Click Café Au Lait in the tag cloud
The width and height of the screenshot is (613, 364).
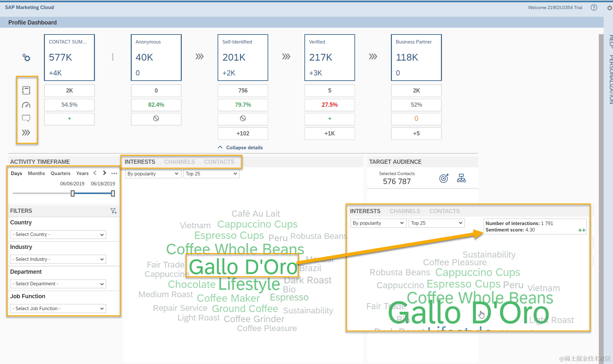256,214
